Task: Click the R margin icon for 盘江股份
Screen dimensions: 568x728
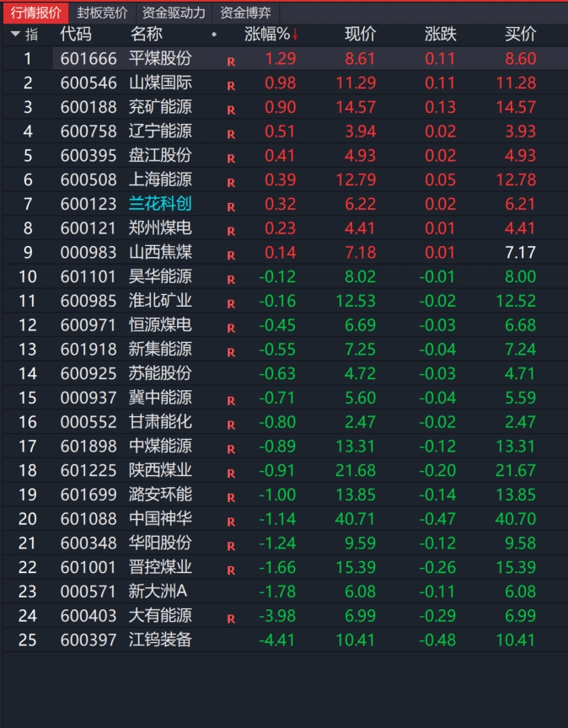Action: coord(231,158)
